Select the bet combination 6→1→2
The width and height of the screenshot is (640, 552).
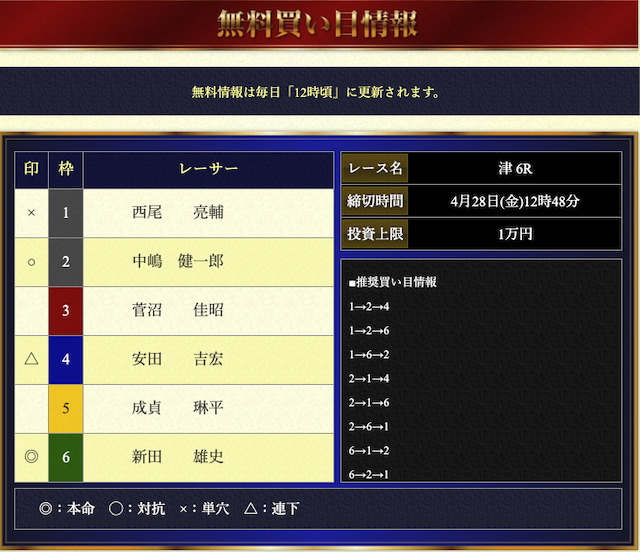click(369, 451)
